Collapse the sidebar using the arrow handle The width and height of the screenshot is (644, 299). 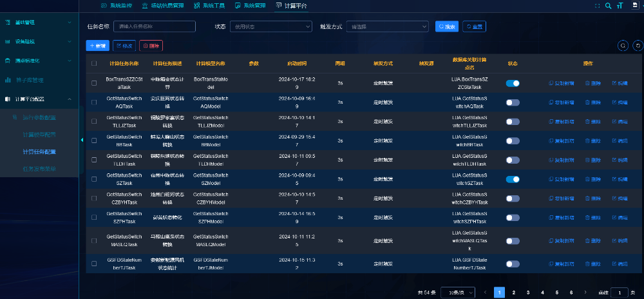[82, 140]
